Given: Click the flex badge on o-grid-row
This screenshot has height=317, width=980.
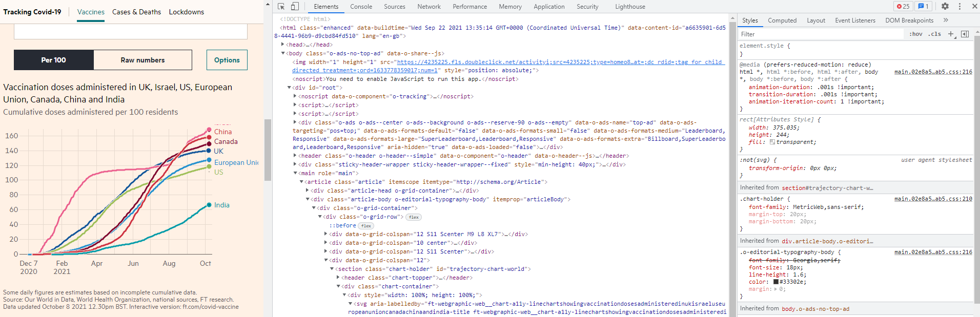Looking at the screenshot, I should tap(414, 217).
